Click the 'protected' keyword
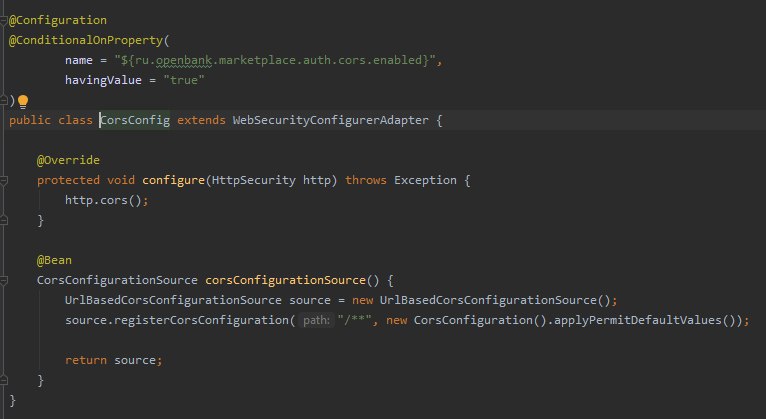This screenshot has width=766, height=419. (68, 180)
